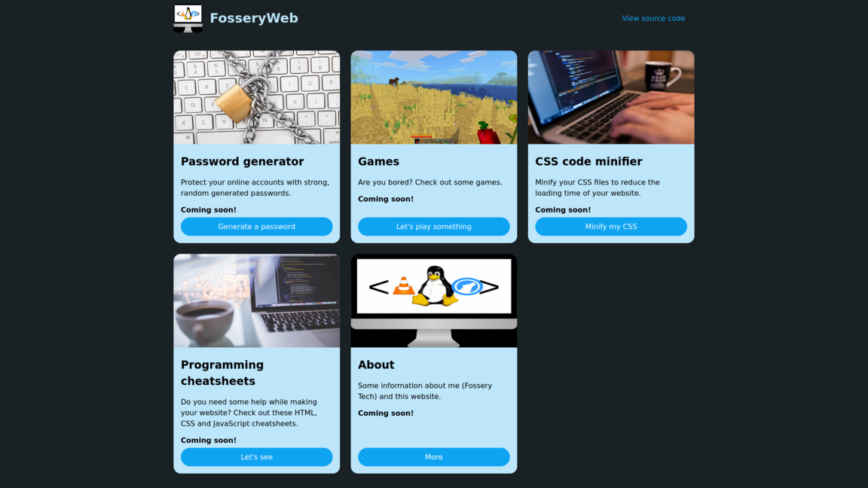The image size is (868, 488).
Task: Click the Let's see button
Action: pos(257,457)
